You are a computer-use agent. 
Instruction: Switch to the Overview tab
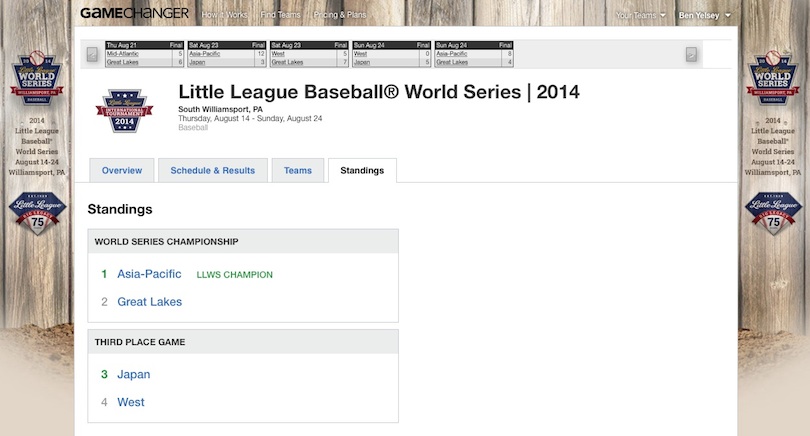click(x=122, y=170)
